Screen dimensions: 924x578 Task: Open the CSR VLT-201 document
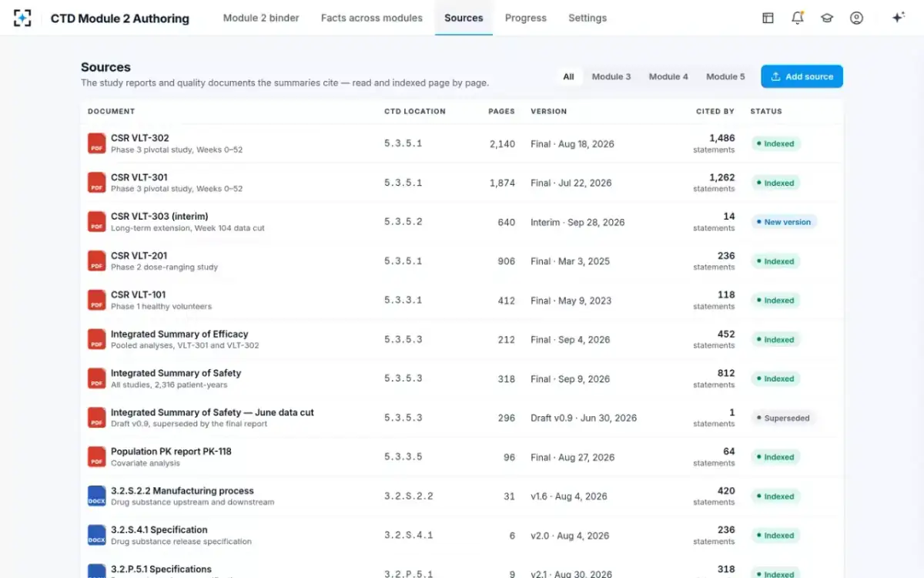pyautogui.click(x=139, y=256)
